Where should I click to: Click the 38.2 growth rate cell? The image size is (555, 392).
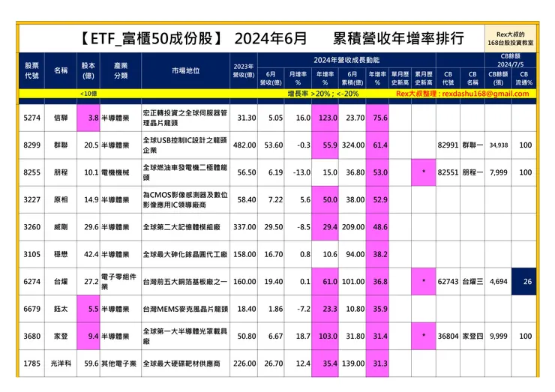(377, 254)
